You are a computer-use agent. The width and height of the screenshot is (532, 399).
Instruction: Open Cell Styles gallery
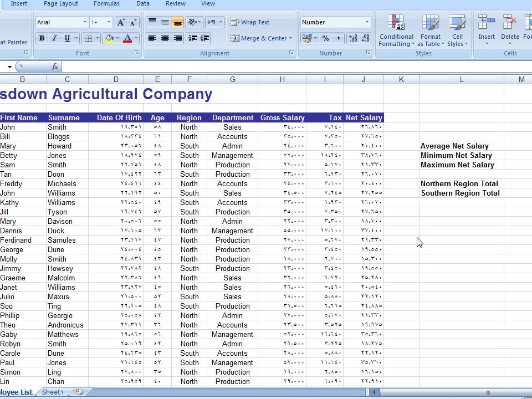[x=457, y=30]
